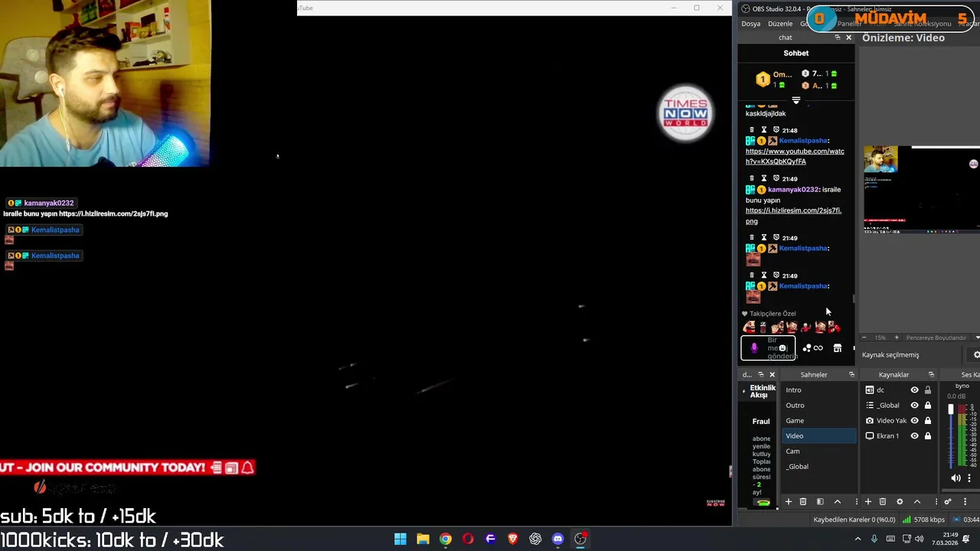Remove the selected source with the trash icon
This screenshot has height=551, width=980.
coord(883,502)
